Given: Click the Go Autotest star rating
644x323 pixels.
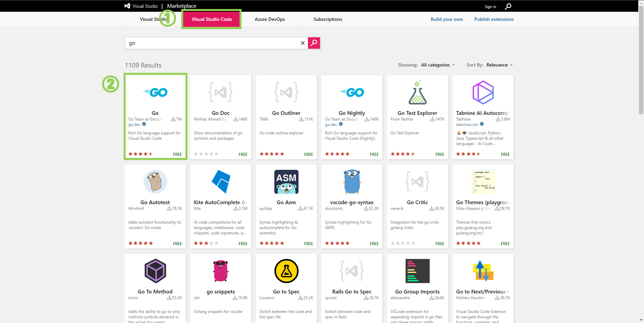Looking at the screenshot, I should tap(141, 243).
